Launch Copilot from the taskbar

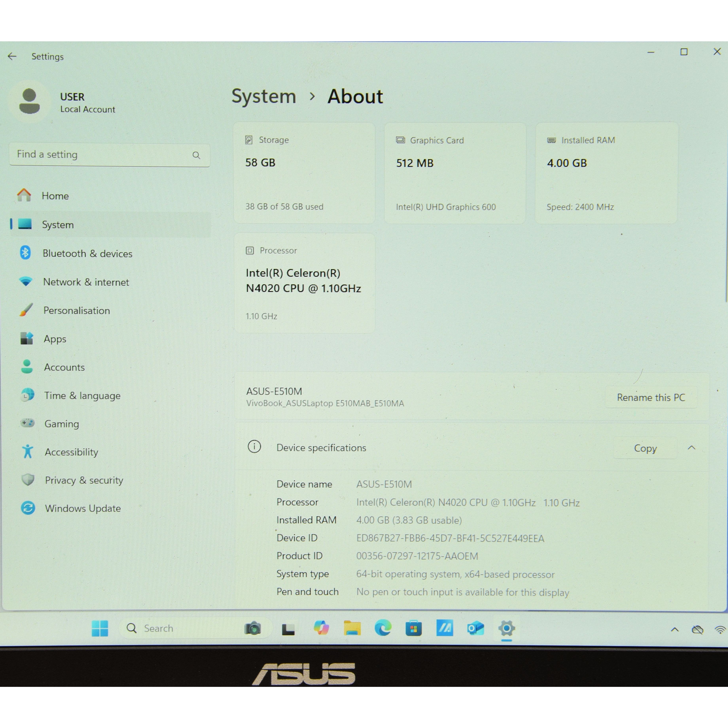[321, 628]
